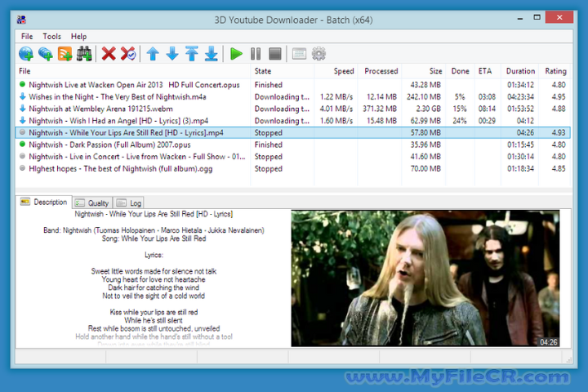Click the red X remove item icon

point(109,54)
